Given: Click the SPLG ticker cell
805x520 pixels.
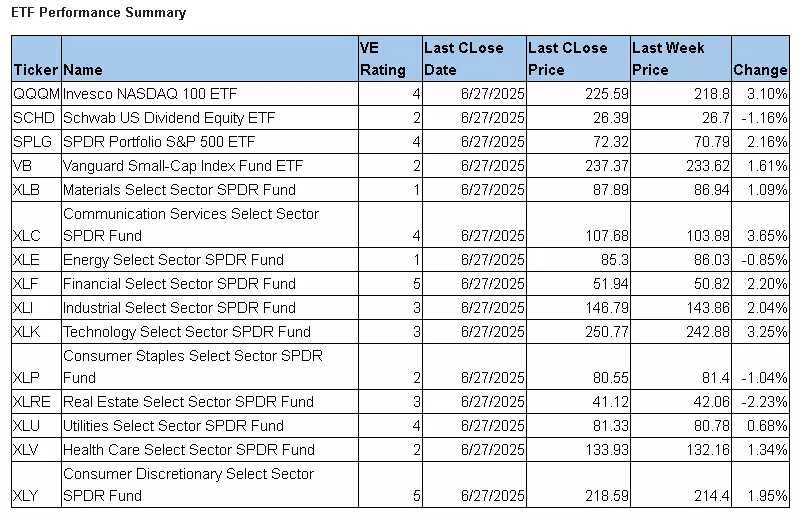Looking at the screenshot, I should click(x=34, y=142).
